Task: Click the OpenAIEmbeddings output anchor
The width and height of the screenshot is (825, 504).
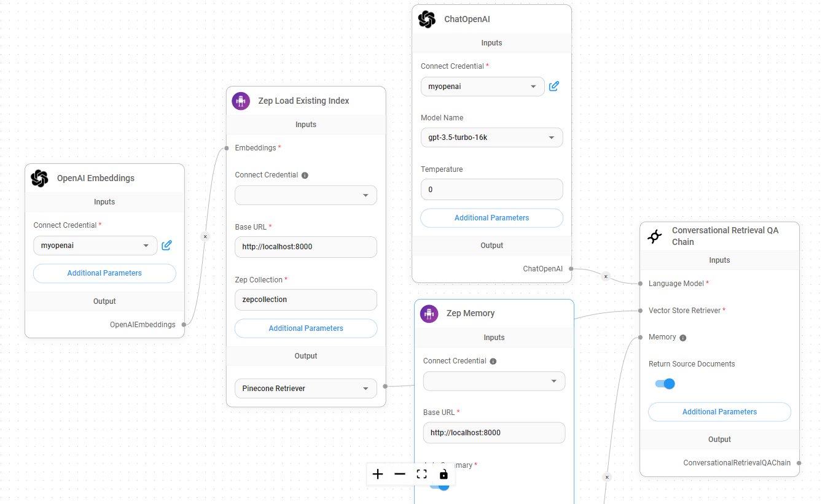Action: 184,324
